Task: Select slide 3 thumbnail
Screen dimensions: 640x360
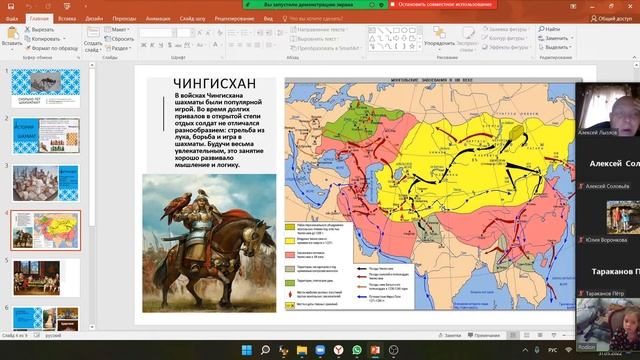Action: tap(46, 183)
